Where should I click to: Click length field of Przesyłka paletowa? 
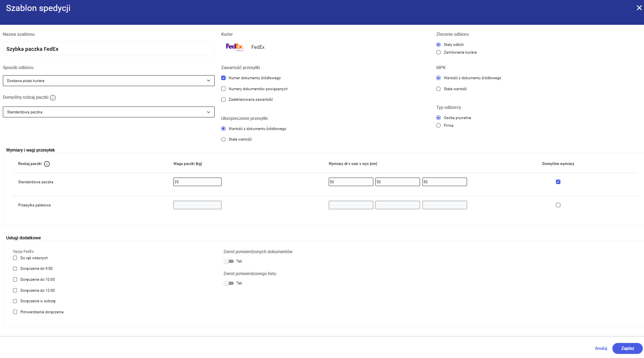point(351,205)
